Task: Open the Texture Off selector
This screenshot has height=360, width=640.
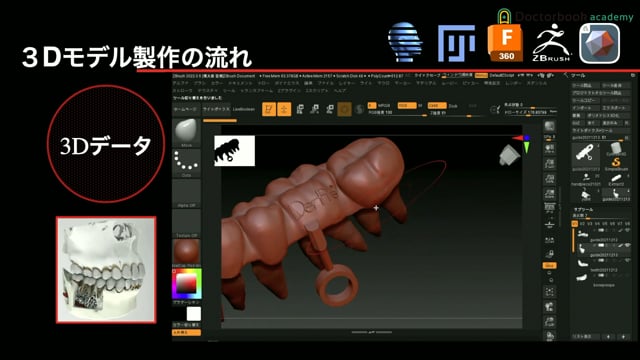Action: coord(186,224)
